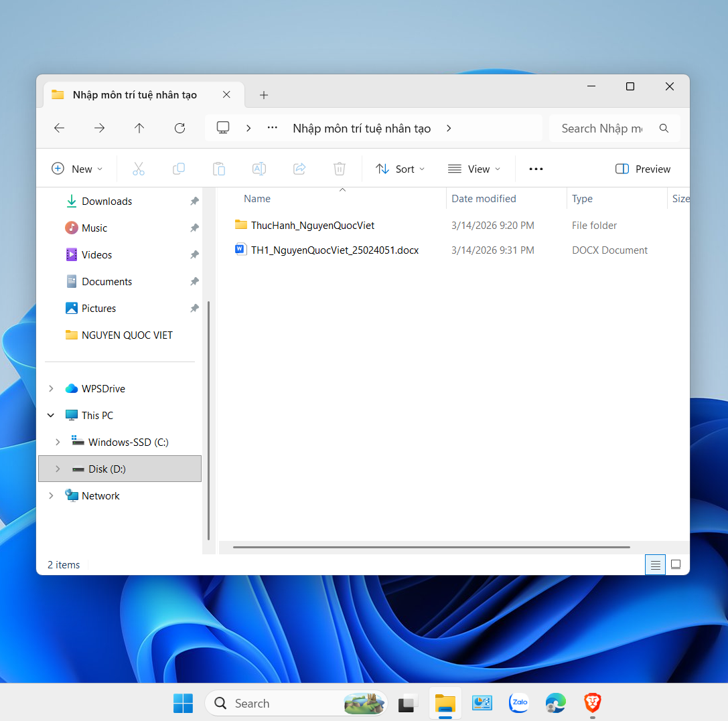Click the Delete trash icon
The height and width of the screenshot is (721, 728).
pyautogui.click(x=340, y=169)
